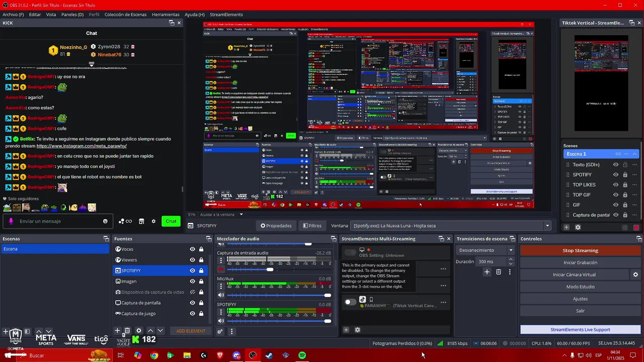
Task: Open emoji picker in Kick chat input
Action: (105, 221)
